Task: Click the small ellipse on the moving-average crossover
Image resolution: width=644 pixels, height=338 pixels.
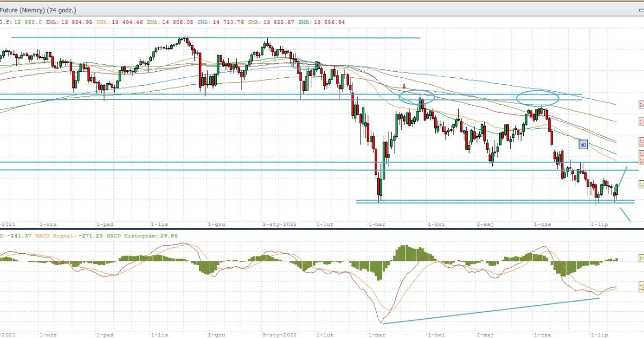Action: pyautogui.click(x=305, y=65)
